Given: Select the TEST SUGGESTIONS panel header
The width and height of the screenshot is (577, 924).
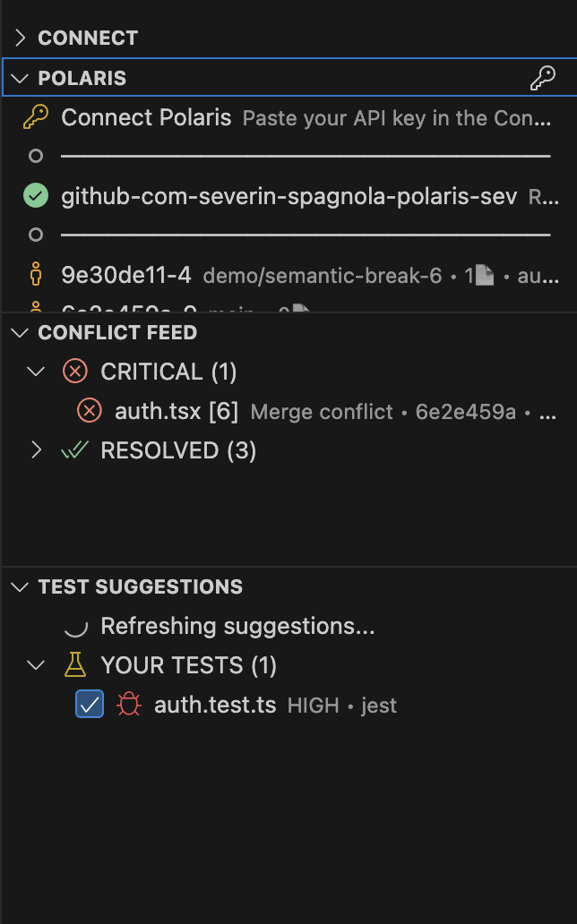Looking at the screenshot, I should point(139,586).
